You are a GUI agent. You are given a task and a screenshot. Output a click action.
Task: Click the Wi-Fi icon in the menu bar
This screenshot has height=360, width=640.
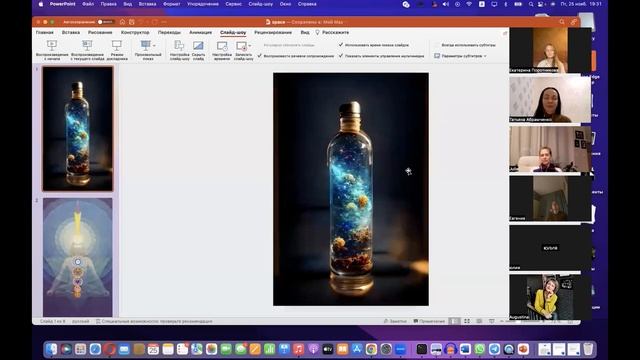coord(469,4)
